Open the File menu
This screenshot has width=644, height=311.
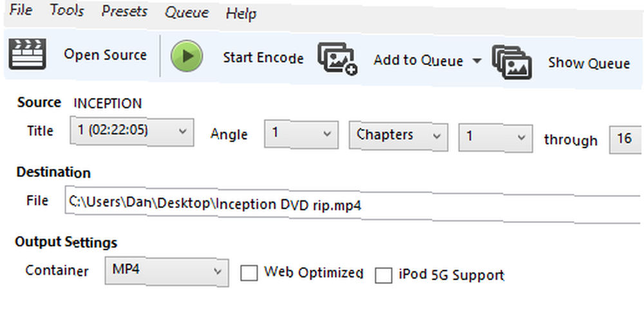coord(21,10)
